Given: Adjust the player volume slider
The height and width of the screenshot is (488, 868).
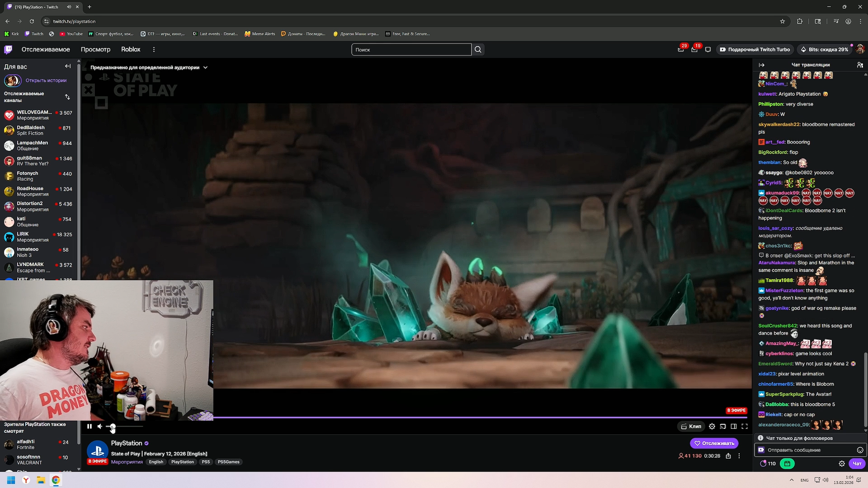Looking at the screenshot, I should pyautogui.click(x=124, y=427).
